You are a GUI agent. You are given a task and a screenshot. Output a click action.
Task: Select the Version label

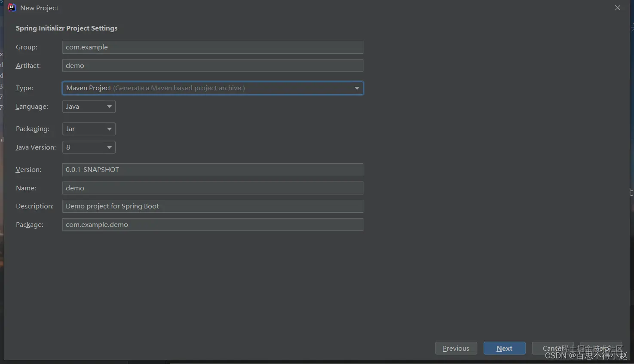click(x=28, y=170)
